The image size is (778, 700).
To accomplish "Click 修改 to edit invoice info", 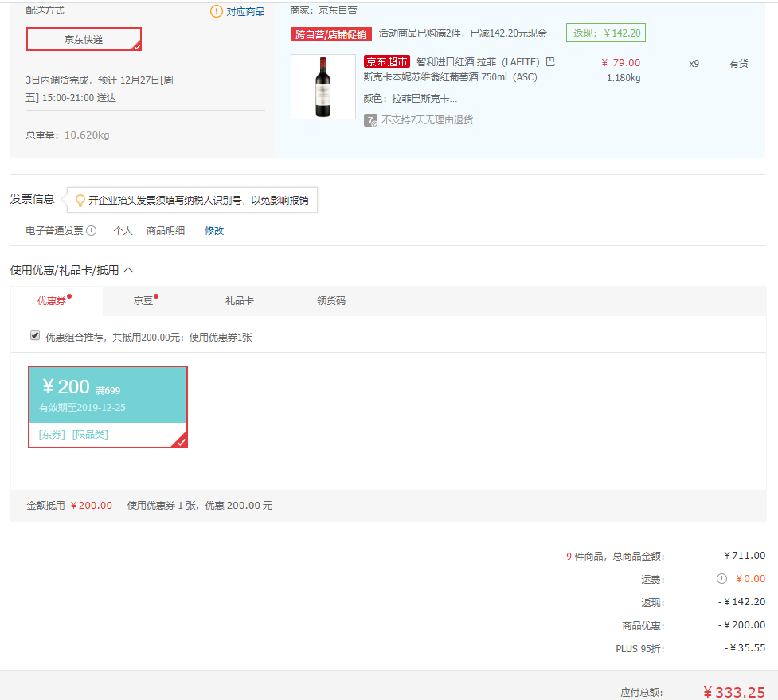I will tap(214, 231).
